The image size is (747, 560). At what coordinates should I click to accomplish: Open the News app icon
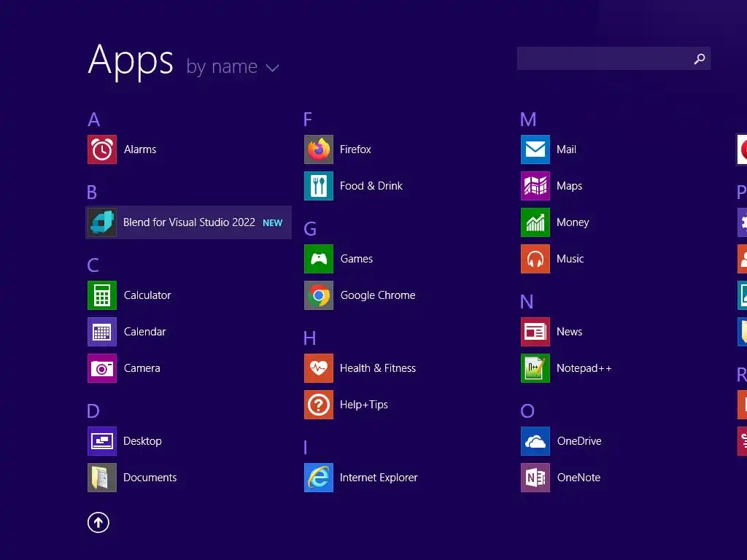click(535, 332)
